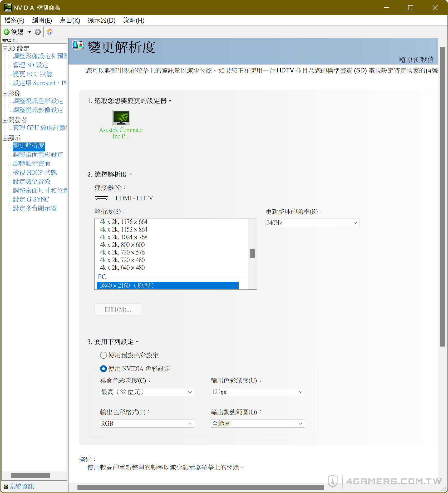The width and height of the screenshot is (448, 493).
Task: Open the 編輯(E) menu
Action: coord(42,20)
